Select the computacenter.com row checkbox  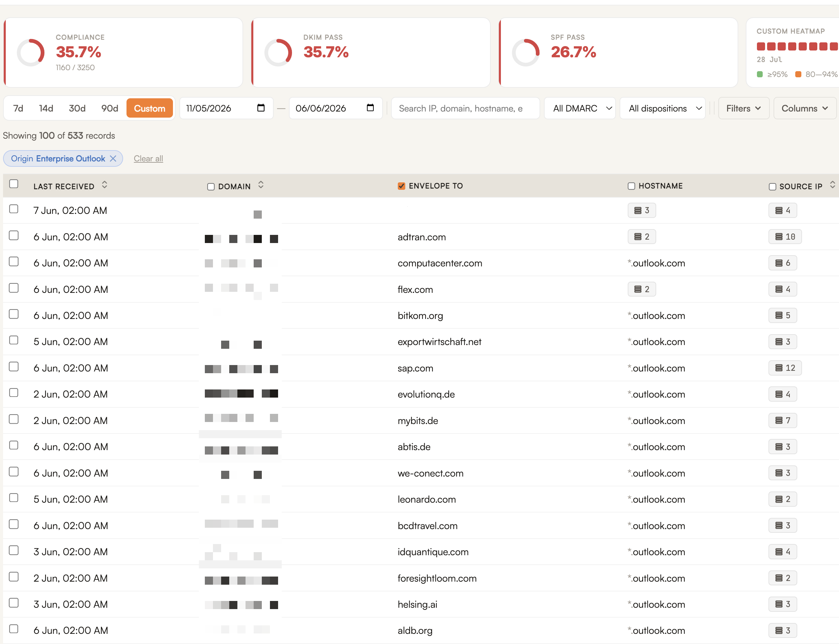(x=14, y=261)
